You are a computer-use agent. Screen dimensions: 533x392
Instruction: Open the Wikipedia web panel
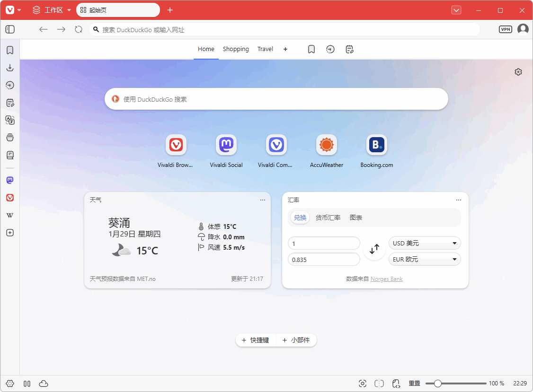click(10, 215)
